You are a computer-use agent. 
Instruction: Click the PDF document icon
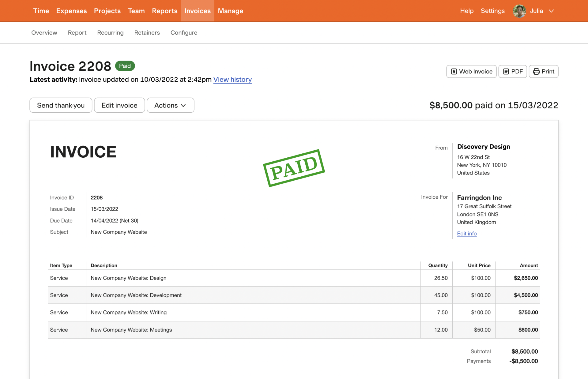point(506,71)
